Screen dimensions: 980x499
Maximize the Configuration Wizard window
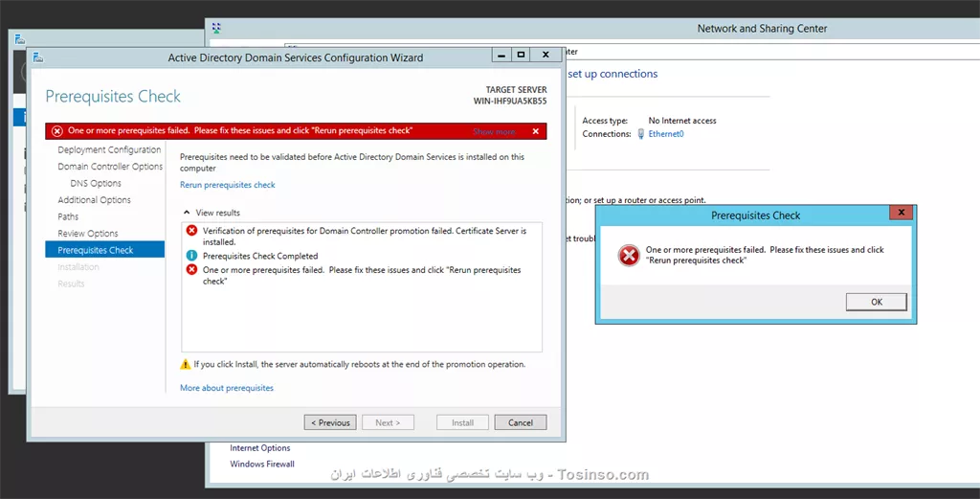521,55
